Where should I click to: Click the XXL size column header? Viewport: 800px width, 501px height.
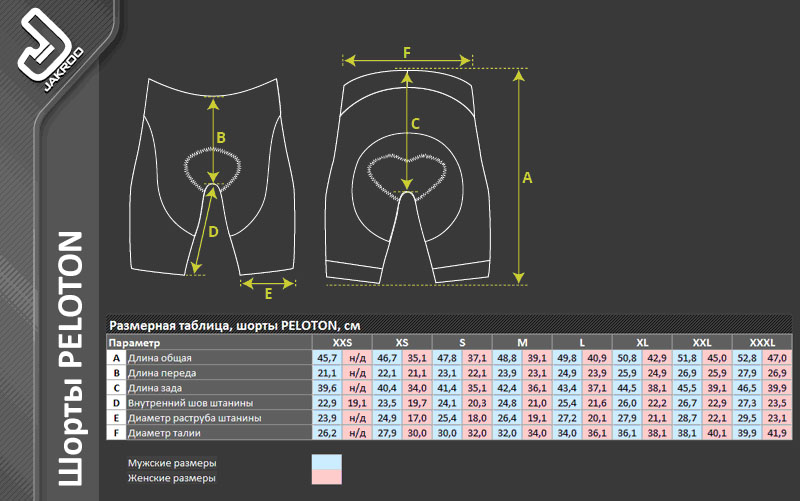[702, 342]
